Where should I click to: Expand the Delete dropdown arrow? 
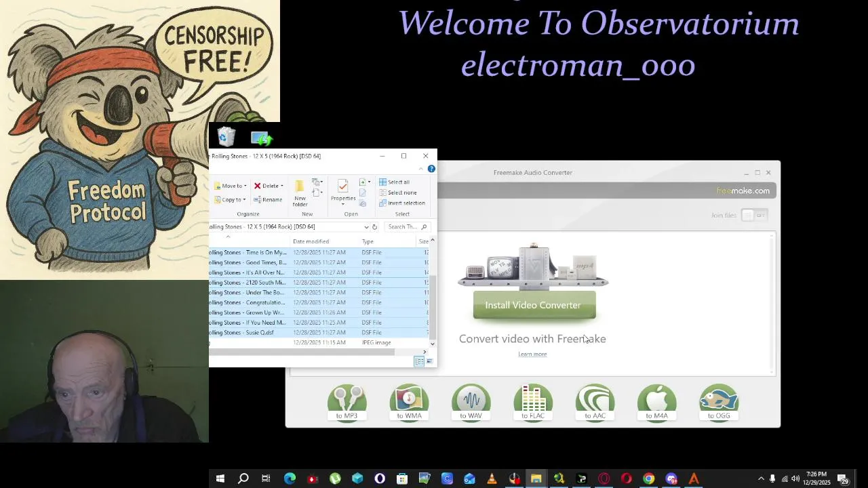pyautogui.click(x=282, y=186)
